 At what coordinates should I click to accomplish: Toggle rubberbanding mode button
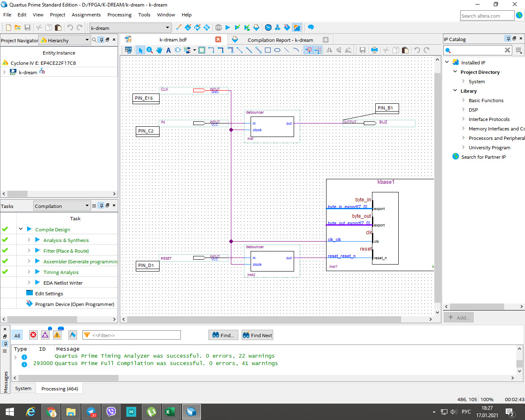coord(308,50)
